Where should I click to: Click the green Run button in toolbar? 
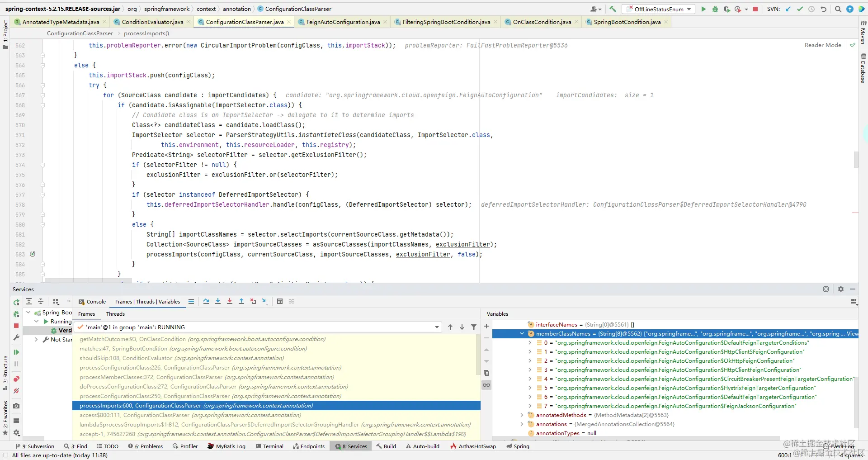pos(703,9)
